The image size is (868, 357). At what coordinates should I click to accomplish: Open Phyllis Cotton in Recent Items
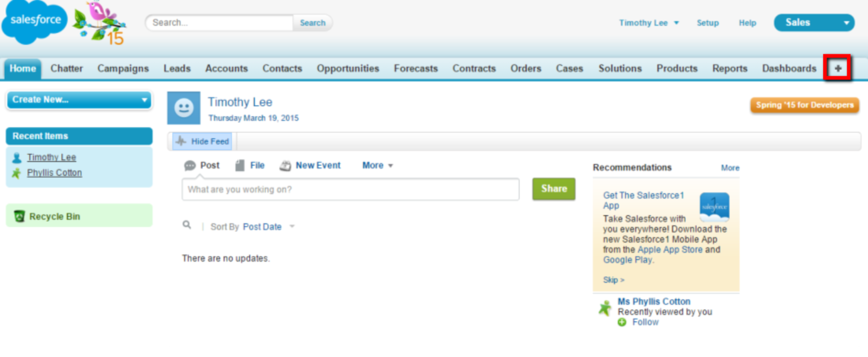55,173
